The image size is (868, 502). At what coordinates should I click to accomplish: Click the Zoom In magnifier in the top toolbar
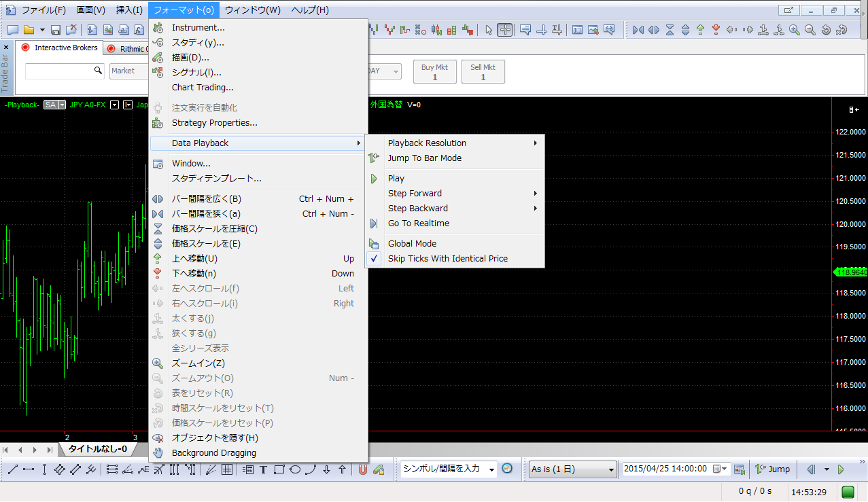(794, 30)
